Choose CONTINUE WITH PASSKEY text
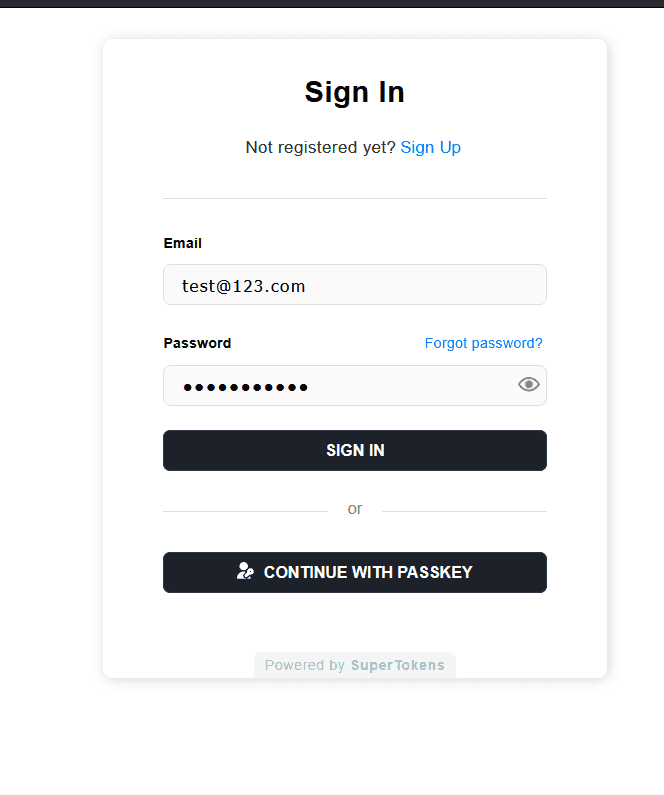The height and width of the screenshot is (795, 664). (368, 572)
